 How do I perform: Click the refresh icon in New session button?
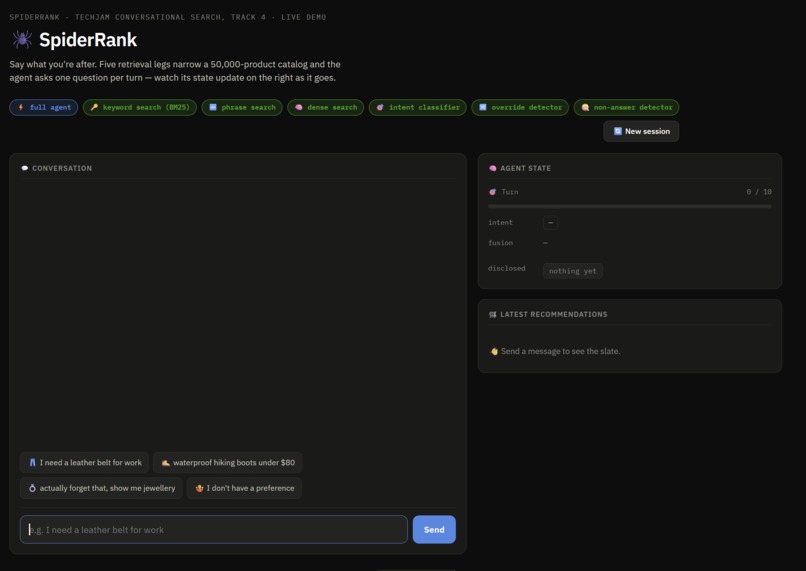(618, 132)
